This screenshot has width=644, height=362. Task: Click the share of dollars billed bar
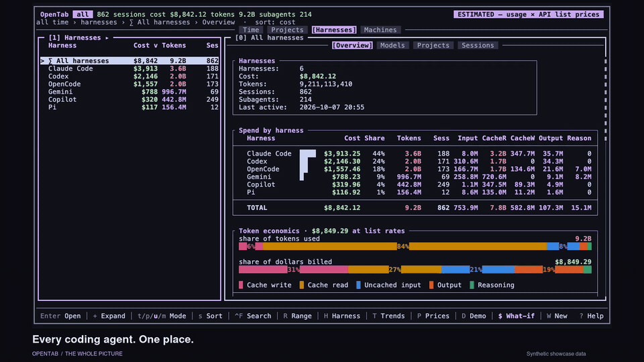tap(415, 269)
